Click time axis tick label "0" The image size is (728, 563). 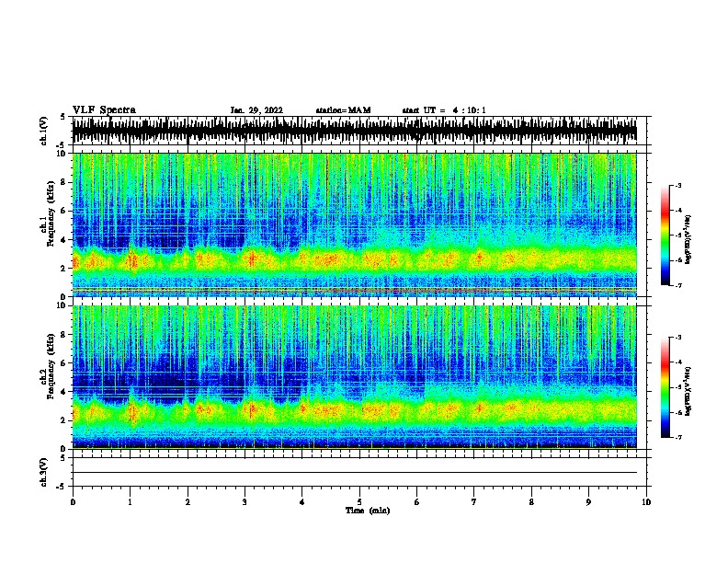pos(73,502)
